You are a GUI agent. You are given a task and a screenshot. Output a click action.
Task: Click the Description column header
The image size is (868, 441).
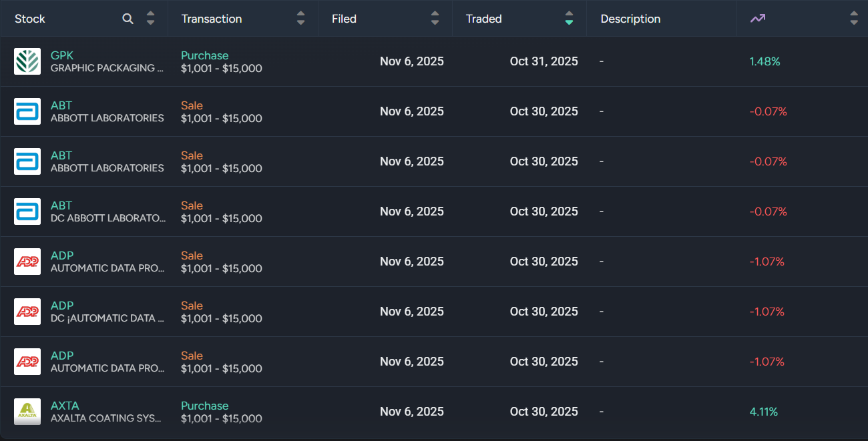pos(630,19)
